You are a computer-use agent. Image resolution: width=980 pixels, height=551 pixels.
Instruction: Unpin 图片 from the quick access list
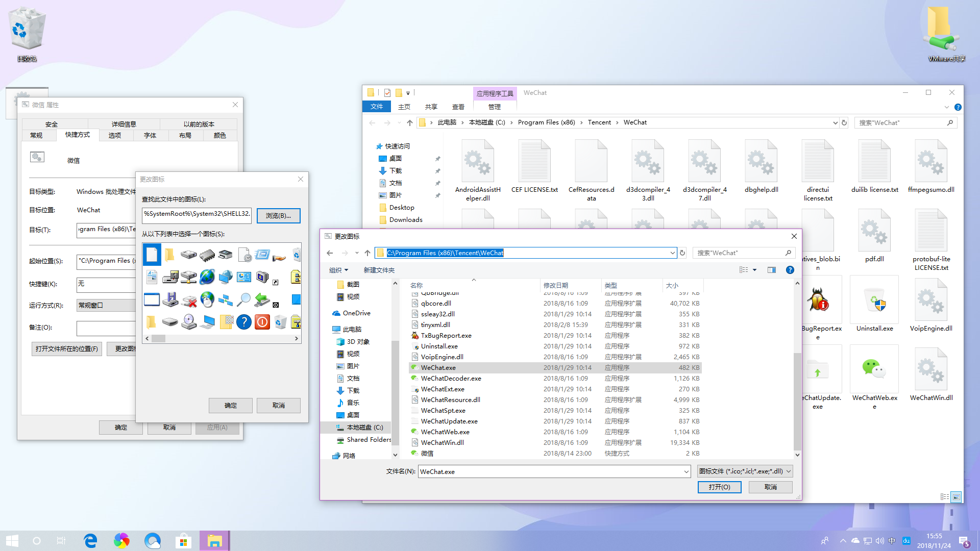coord(437,195)
